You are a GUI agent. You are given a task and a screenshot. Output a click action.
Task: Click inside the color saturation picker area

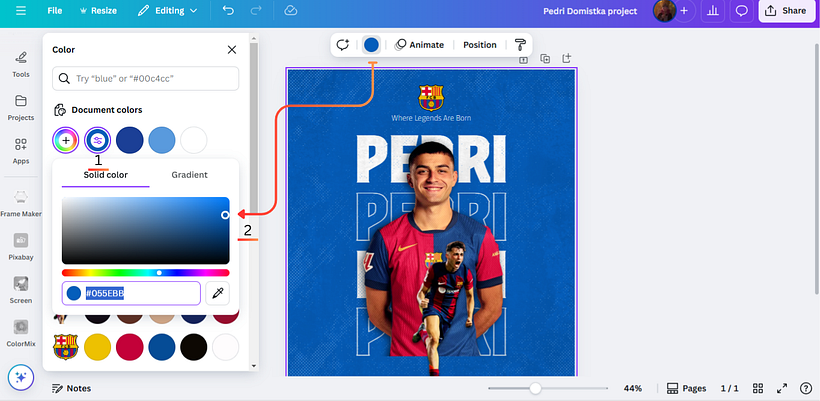(x=145, y=231)
